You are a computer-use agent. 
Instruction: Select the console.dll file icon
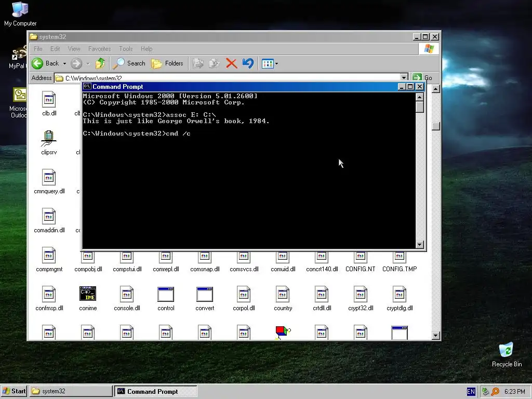(127, 294)
